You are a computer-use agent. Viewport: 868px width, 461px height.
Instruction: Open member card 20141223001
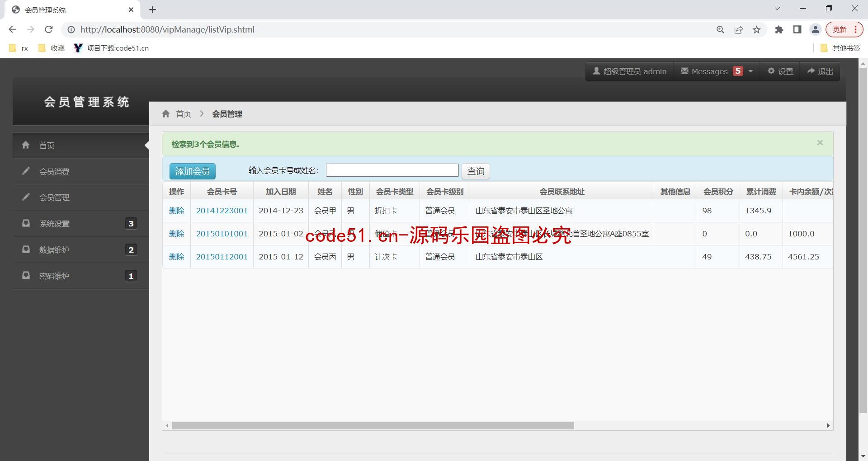point(222,211)
